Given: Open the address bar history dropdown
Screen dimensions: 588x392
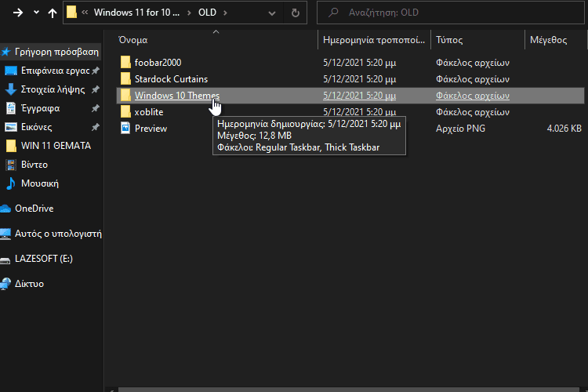Looking at the screenshot, I should pyautogui.click(x=272, y=13).
